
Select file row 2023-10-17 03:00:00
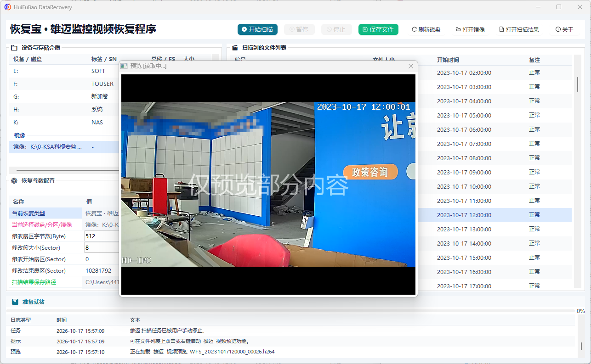pos(495,87)
